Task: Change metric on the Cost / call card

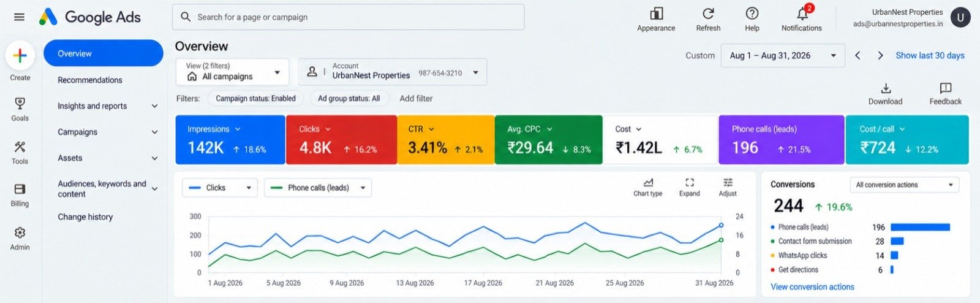Action: click(x=902, y=129)
